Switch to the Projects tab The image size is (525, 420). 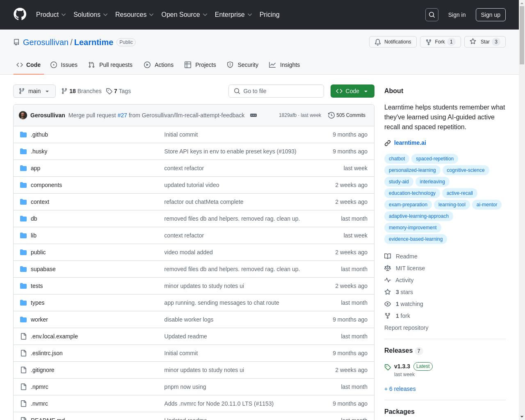200,65
